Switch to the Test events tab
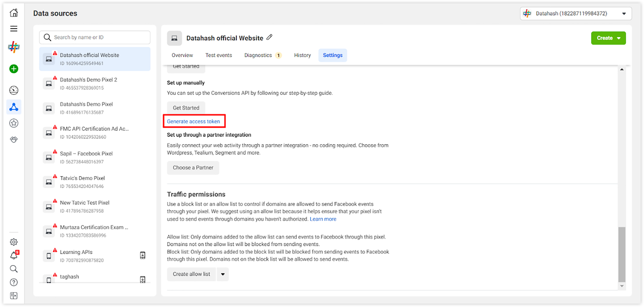 (219, 55)
